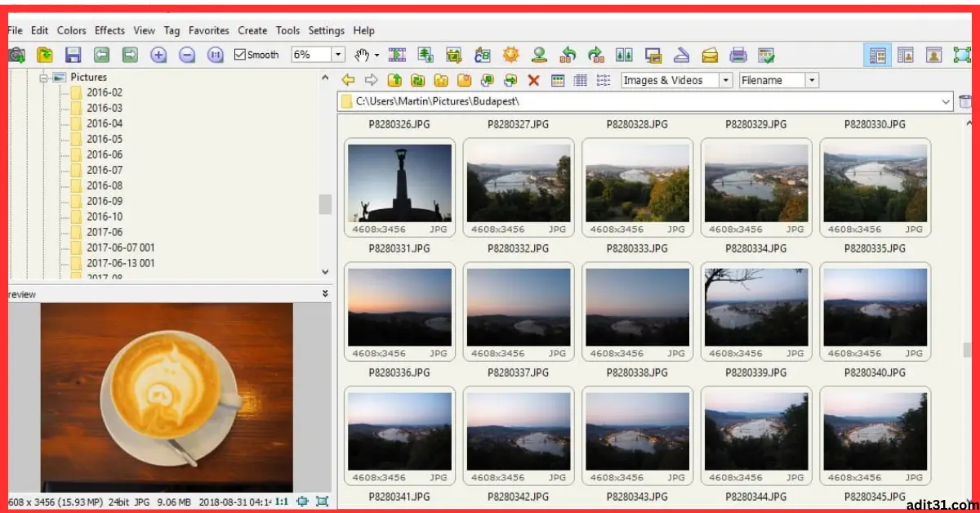Select the 2016-10 folder
Viewport: 980px width, 513px height.
[x=105, y=216]
